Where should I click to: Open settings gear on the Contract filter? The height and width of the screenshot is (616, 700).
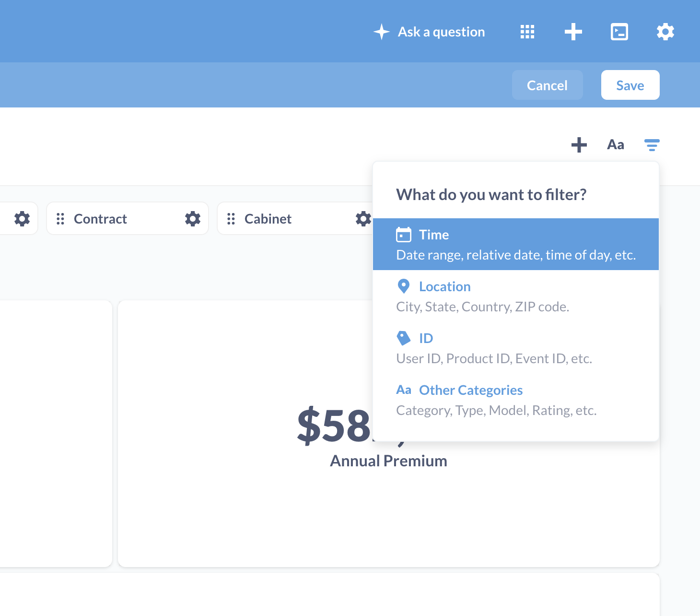point(193,218)
